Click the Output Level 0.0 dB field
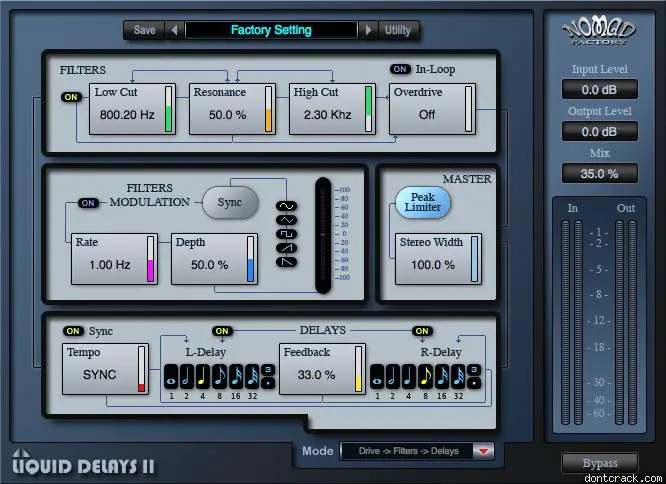The image size is (666, 484). 599,132
